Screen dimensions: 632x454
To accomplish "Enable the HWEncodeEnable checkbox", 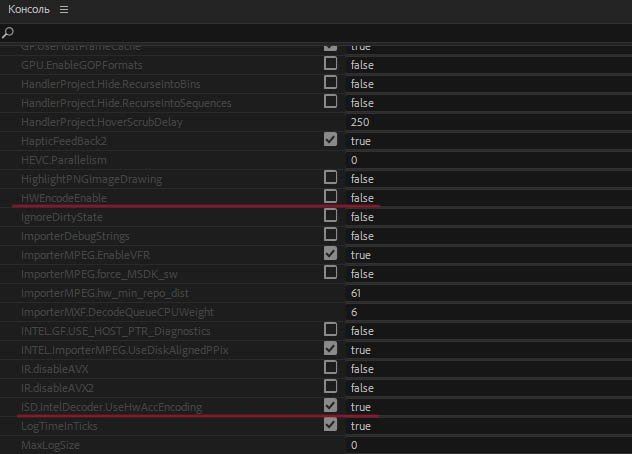I will (331, 196).
